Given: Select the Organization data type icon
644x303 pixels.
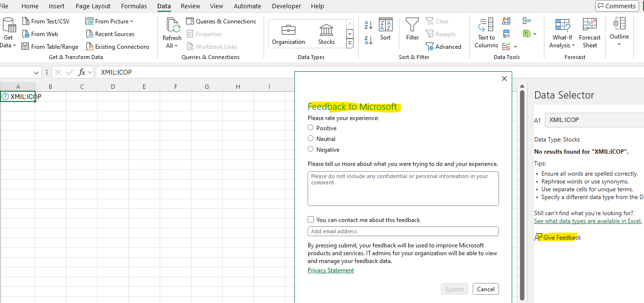Looking at the screenshot, I should coord(289,30).
